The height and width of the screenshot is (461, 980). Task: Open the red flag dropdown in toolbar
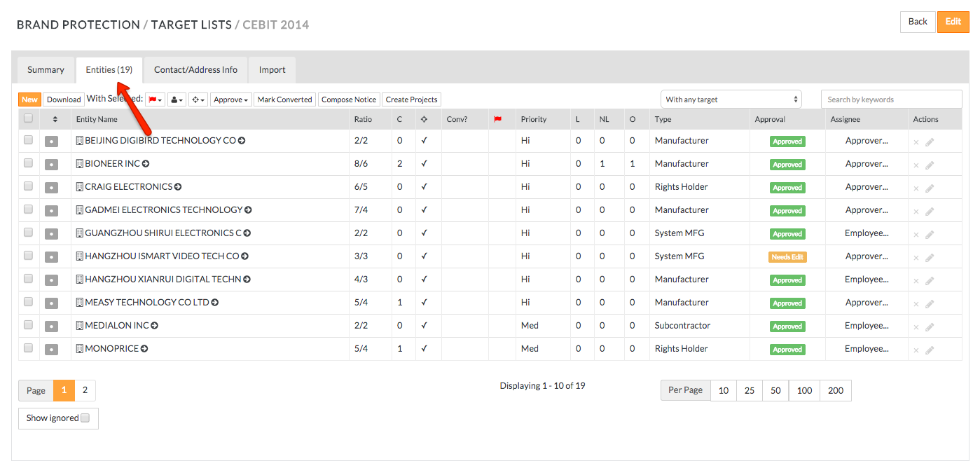tap(155, 99)
